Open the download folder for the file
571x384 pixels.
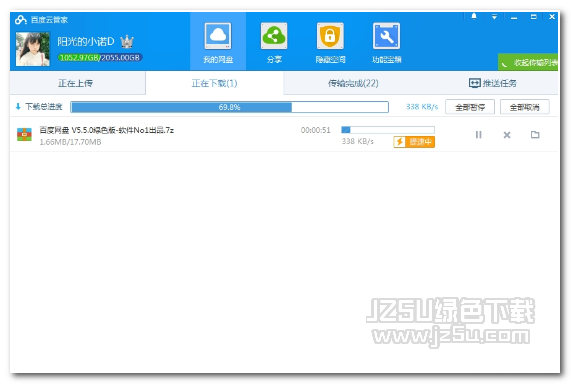[535, 134]
